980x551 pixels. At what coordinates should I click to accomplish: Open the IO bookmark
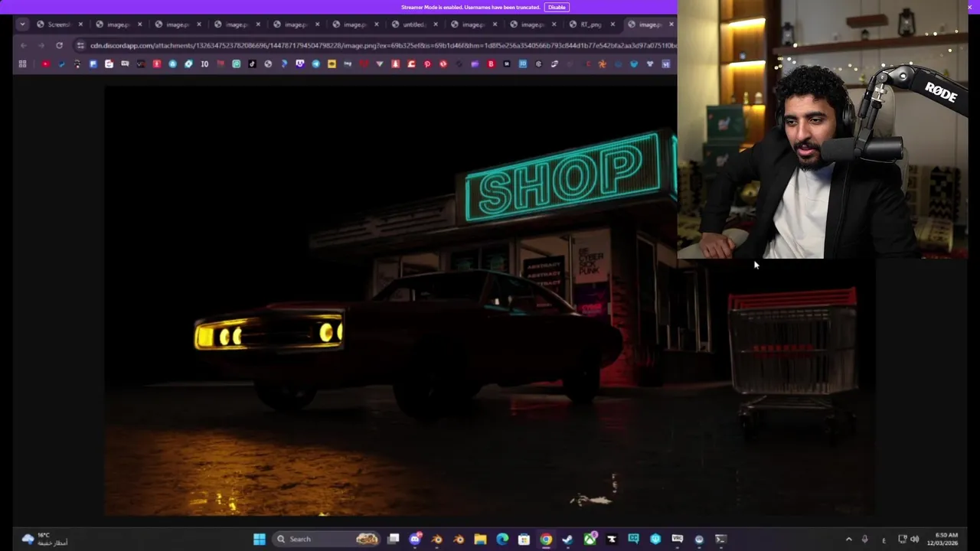pos(204,64)
